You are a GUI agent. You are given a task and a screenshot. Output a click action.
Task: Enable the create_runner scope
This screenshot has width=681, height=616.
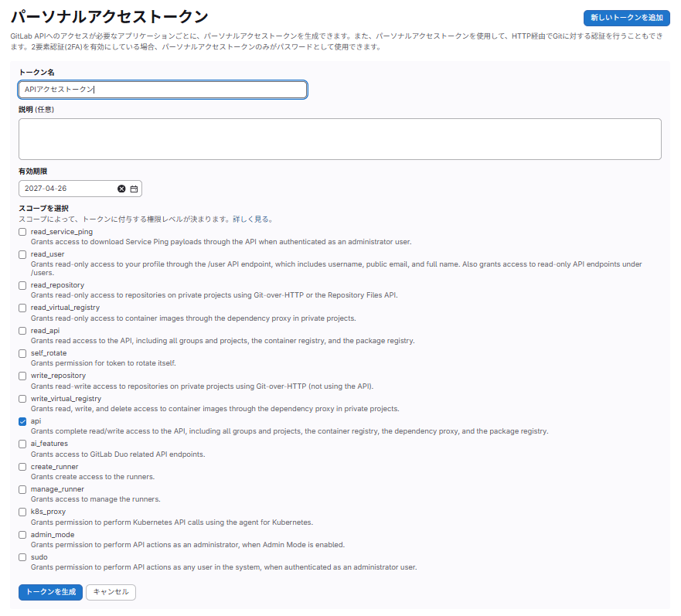click(x=22, y=466)
